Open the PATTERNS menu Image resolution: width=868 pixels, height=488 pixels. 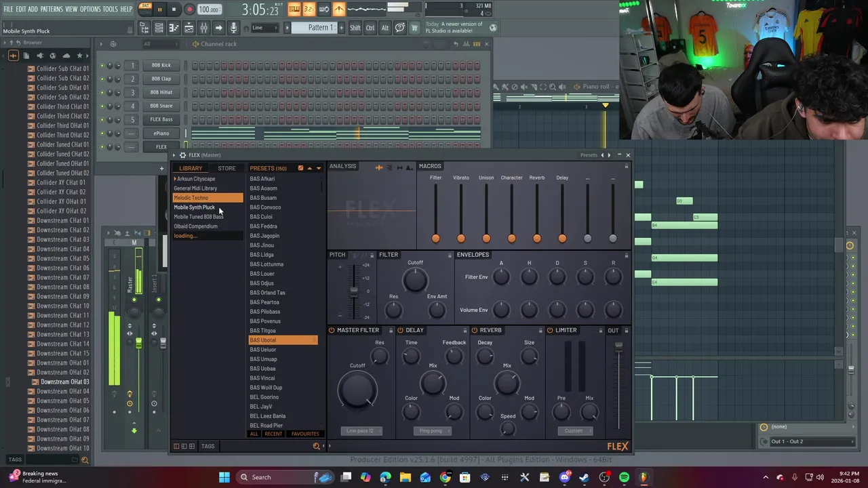(x=52, y=9)
